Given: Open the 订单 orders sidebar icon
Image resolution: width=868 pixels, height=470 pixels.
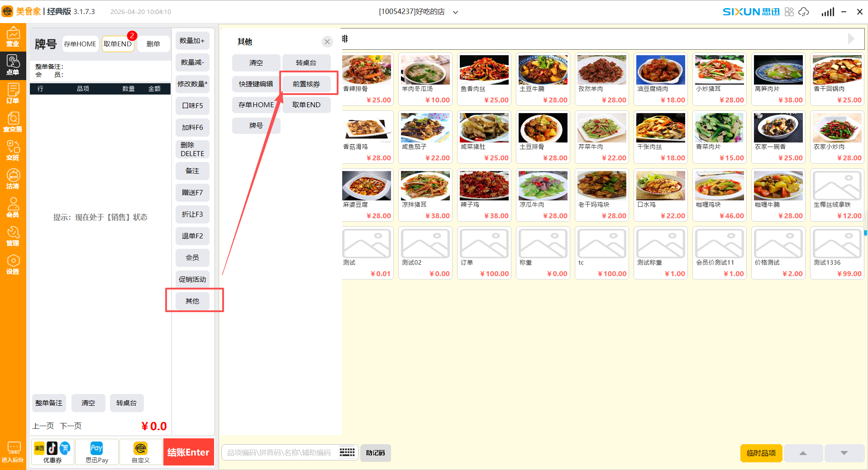Looking at the screenshot, I should tap(13, 94).
